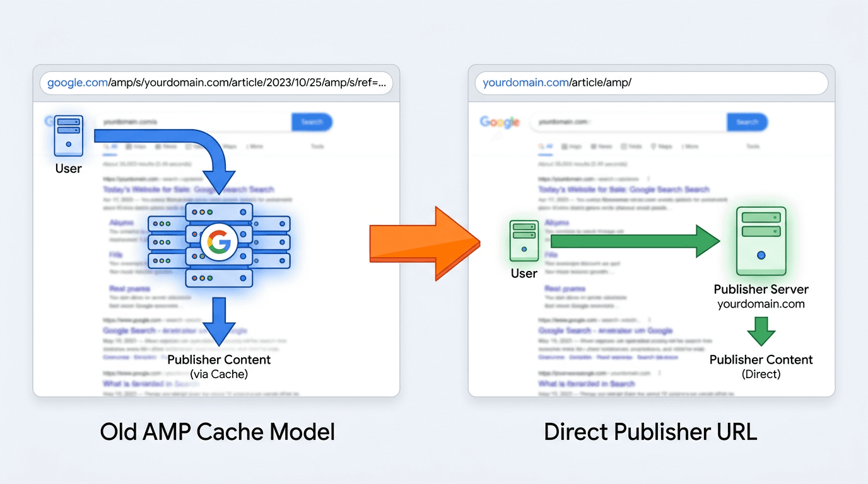Select the All tab in left panel
The width and height of the screenshot is (868, 484).
pos(110,146)
